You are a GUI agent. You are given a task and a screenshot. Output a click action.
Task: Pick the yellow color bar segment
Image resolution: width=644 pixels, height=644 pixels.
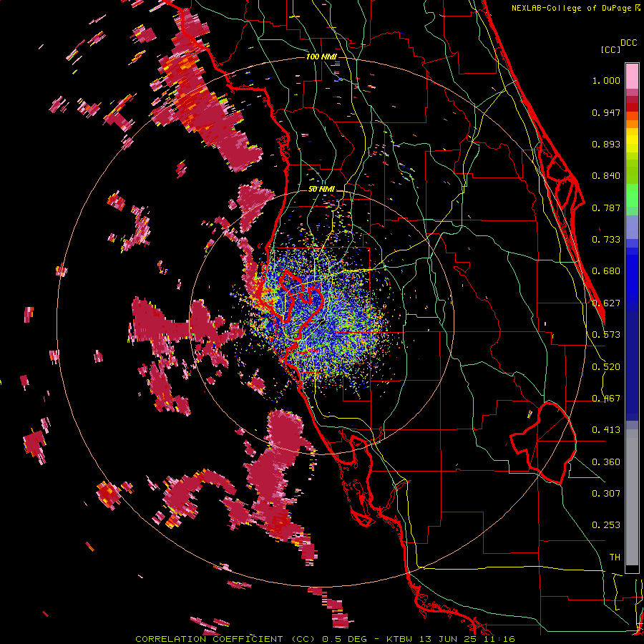(x=632, y=141)
